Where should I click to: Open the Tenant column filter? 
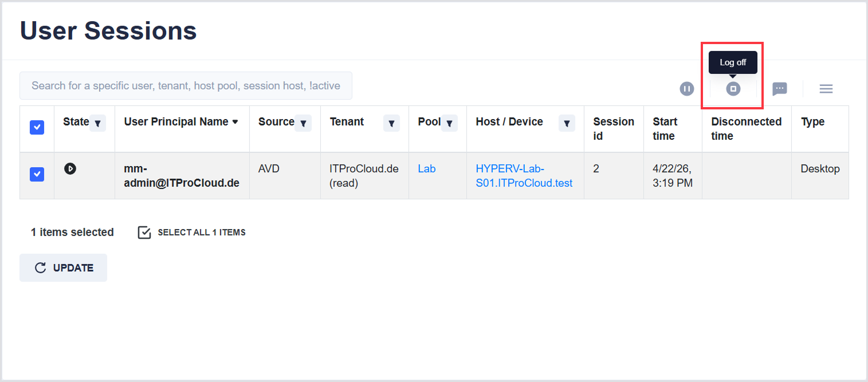[x=391, y=123]
